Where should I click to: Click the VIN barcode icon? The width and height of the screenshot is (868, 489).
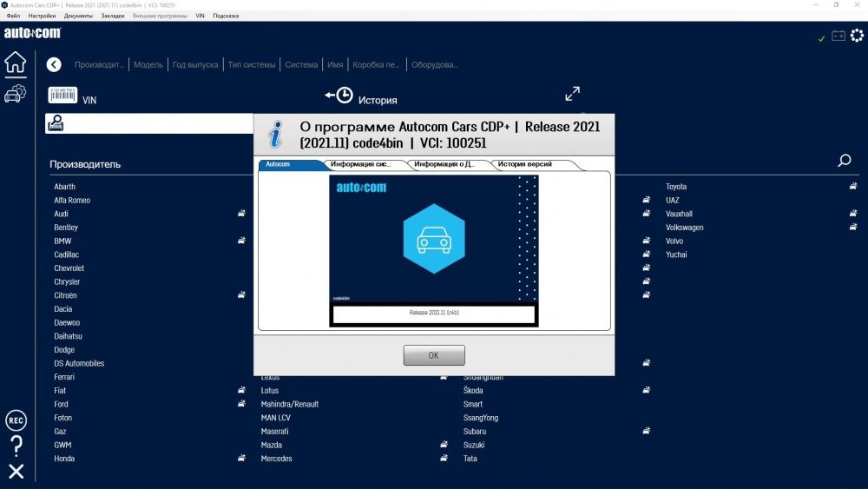(62, 96)
